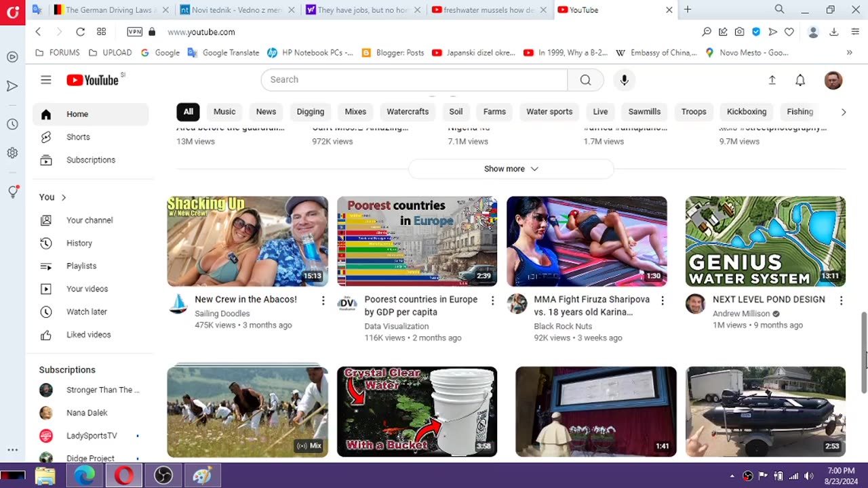Click the search magnifier button
The image size is (868, 488).
tap(585, 79)
